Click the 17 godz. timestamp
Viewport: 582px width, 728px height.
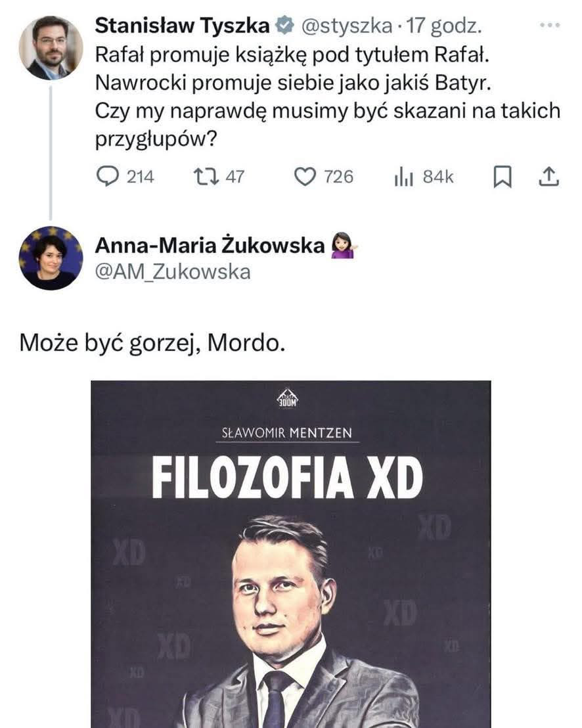coord(445,26)
